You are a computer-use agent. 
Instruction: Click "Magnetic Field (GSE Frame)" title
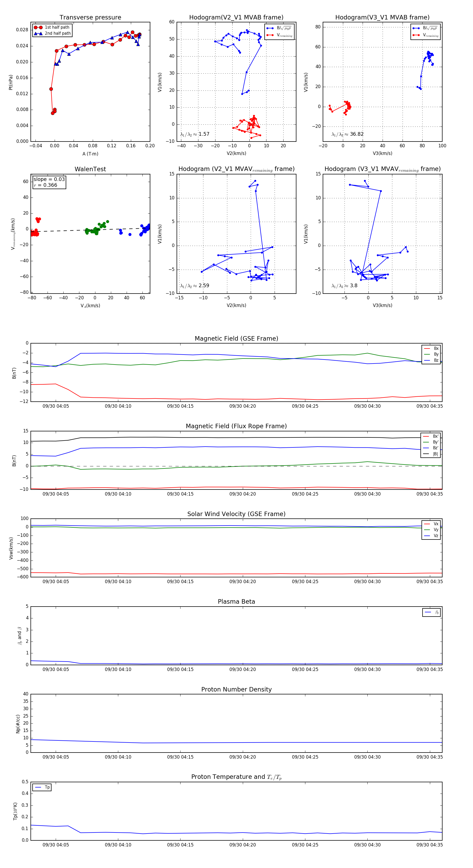click(236, 339)
